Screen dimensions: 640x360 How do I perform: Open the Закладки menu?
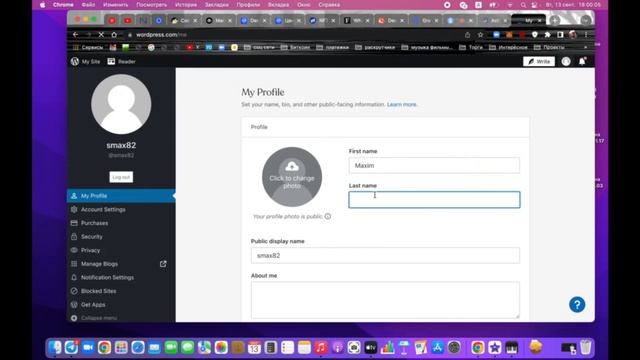[x=216, y=5]
